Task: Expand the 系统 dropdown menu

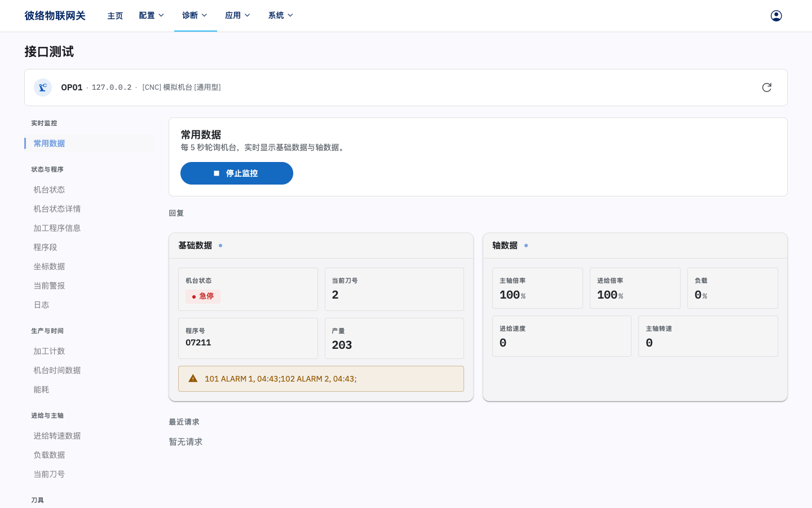Action: 281,15
